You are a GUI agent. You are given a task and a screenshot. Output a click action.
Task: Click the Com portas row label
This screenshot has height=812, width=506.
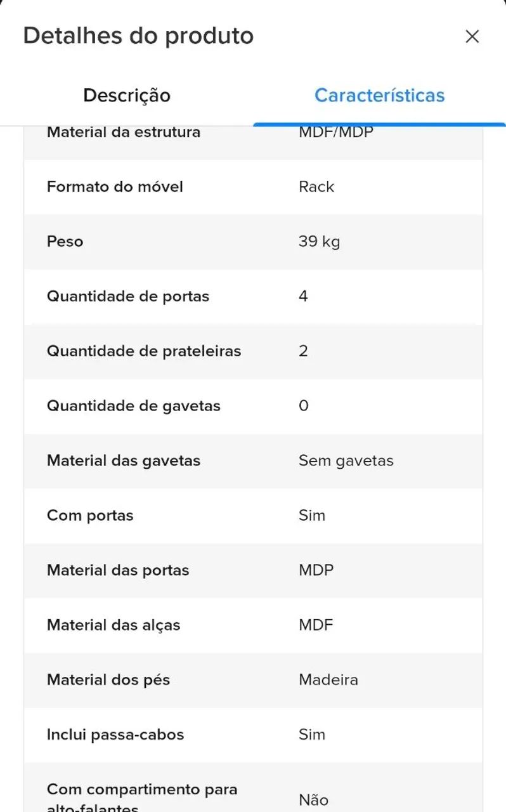pyautogui.click(x=90, y=516)
